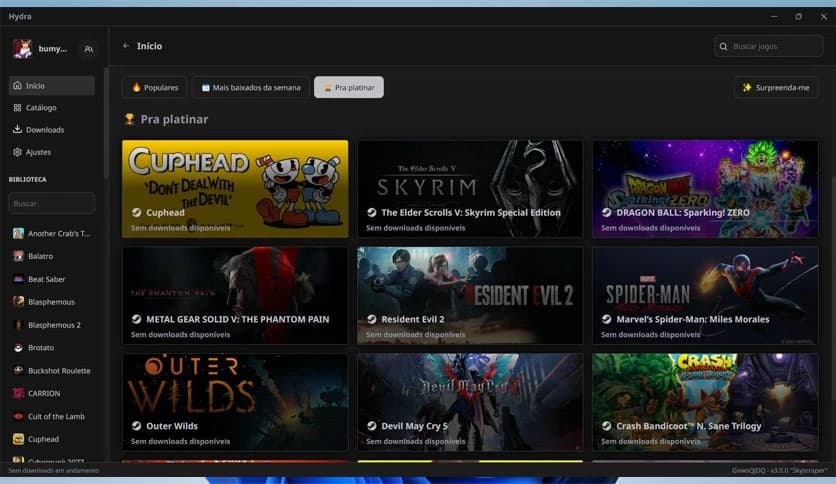The image size is (836, 484).
Task: Click the calendar icon on Mais baixados
Action: 205,87
